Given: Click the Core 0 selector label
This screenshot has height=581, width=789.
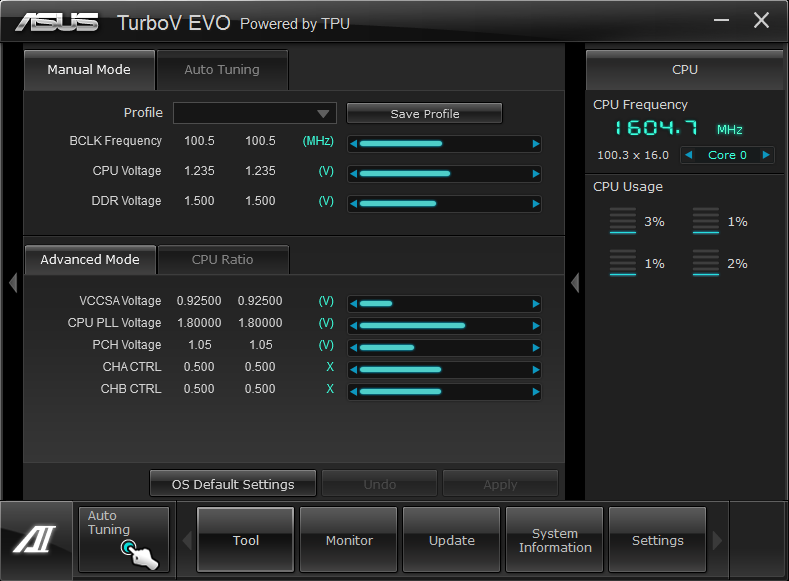Looking at the screenshot, I should point(727,155).
